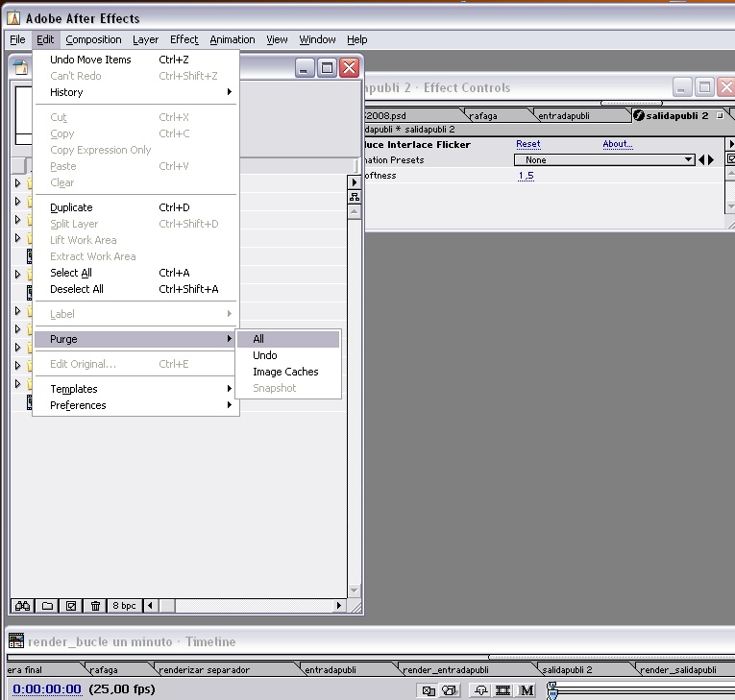Image resolution: width=735 pixels, height=700 pixels.
Task: Click tab scroll bar in Effect Controls window
Action: tap(631, 103)
